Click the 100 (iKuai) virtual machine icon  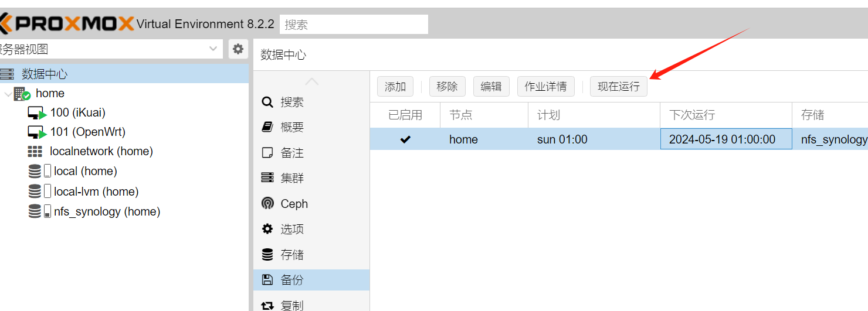(37, 113)
